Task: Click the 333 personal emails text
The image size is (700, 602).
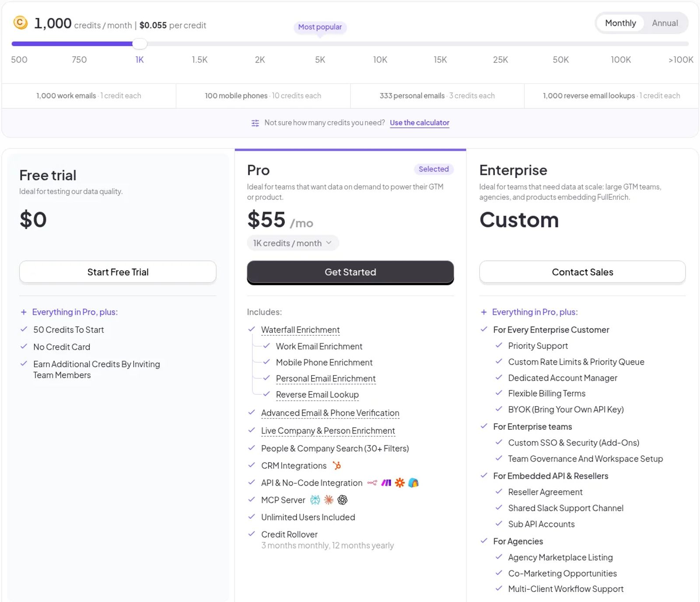Action: [x=412, y=96]
